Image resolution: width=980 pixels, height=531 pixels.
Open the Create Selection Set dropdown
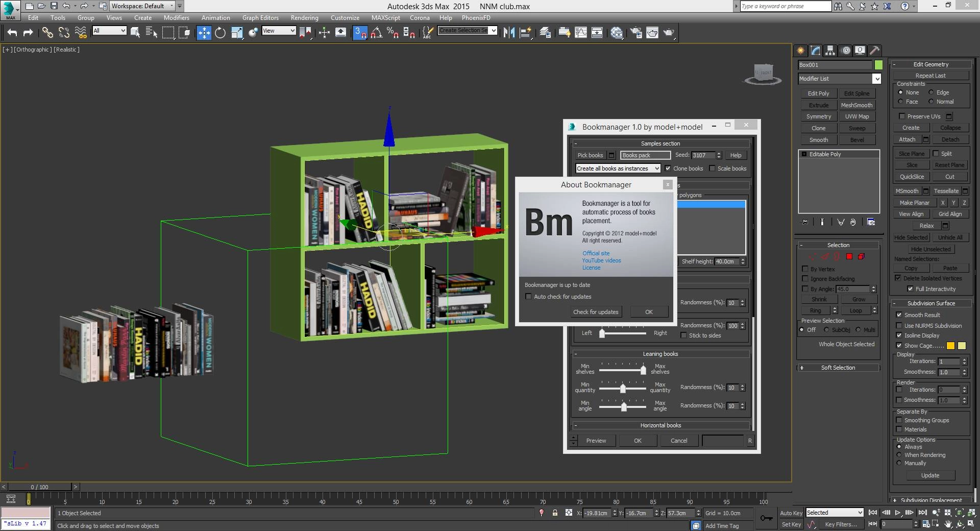468,31
